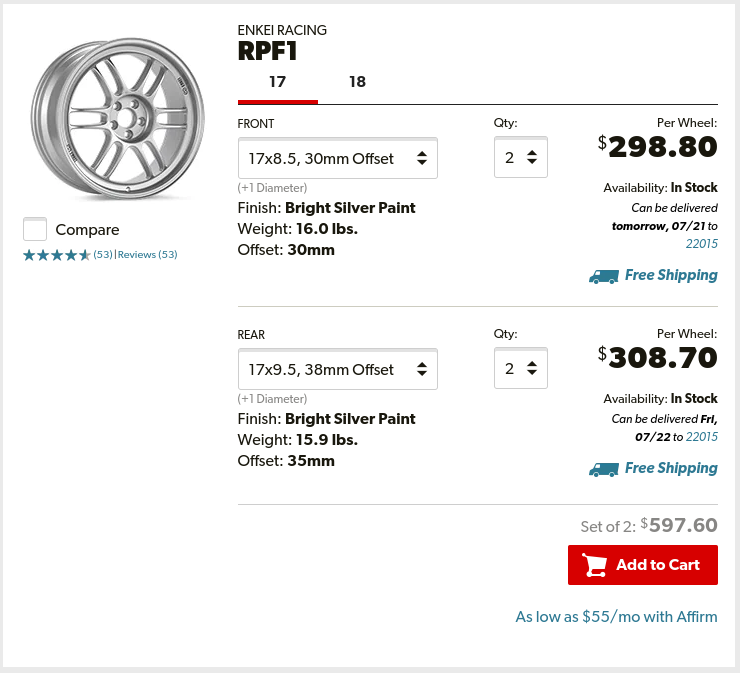Image resolution: width=740 pixels, height=673 pixels.
Task: Open the $55/mo Affirm financing link
Action: 616,616
